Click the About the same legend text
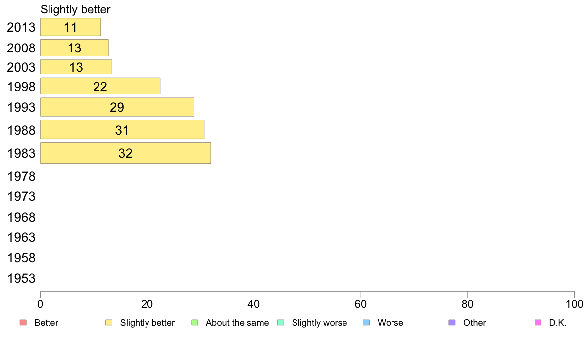This screenshot has height=364, width=588. click(238, 323)
